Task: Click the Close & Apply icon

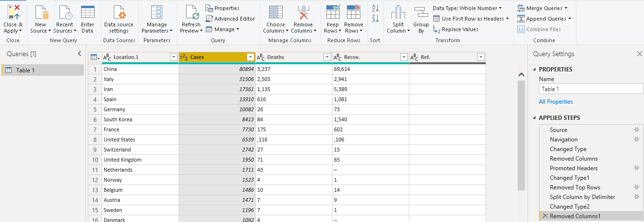Action: click(13, 12)
